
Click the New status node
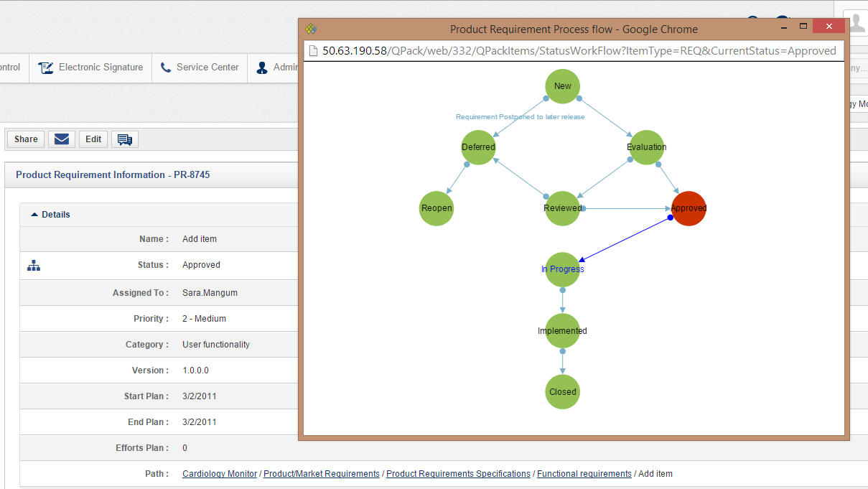[563, 86]
